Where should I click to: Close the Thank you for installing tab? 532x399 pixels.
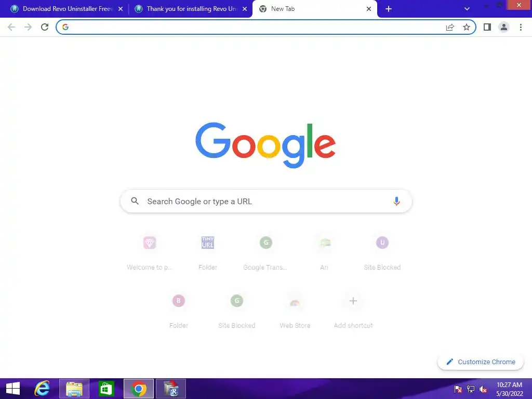(245, 9)
